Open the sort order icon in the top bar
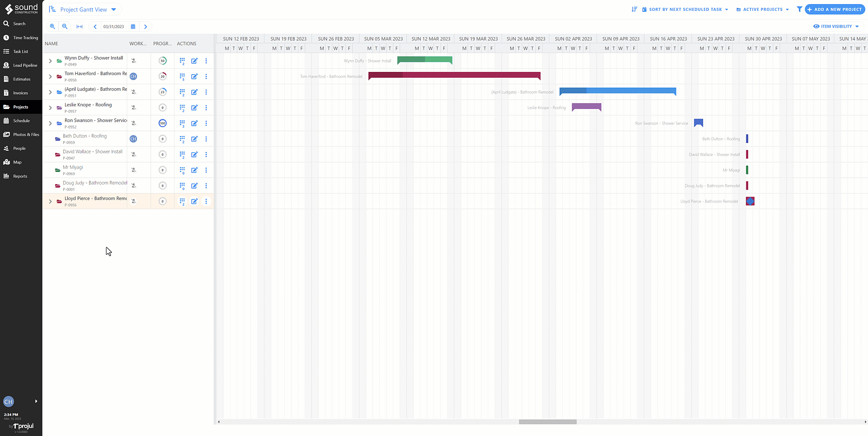Screen dimensions: 868x436 [634, 9]
